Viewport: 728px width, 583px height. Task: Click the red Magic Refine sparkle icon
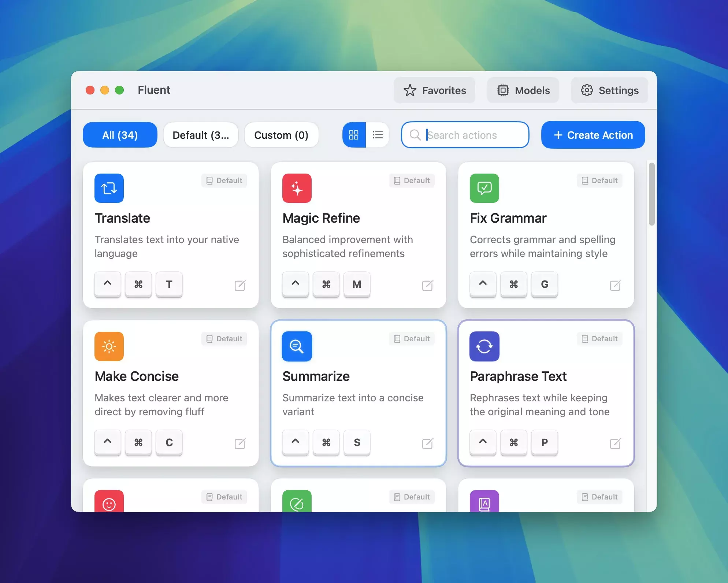click(297, 188)
